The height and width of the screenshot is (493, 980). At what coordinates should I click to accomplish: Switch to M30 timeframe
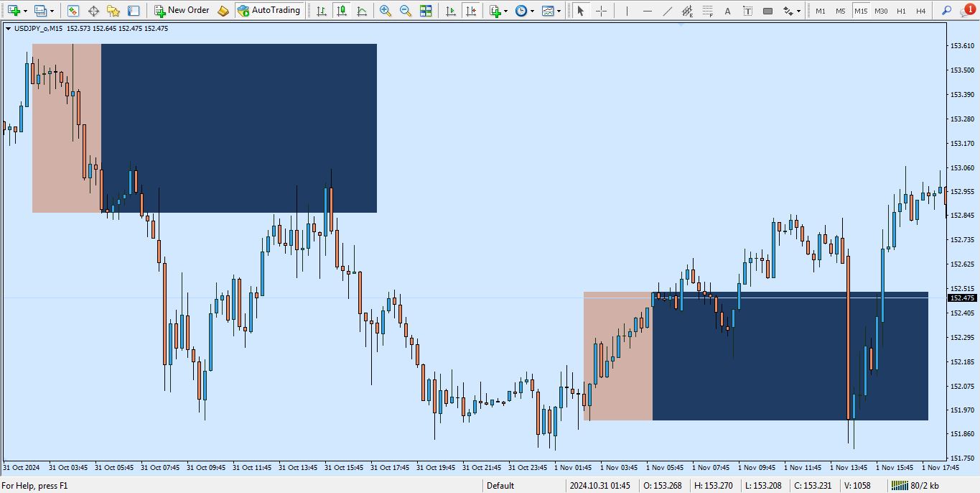coord(881,11)
